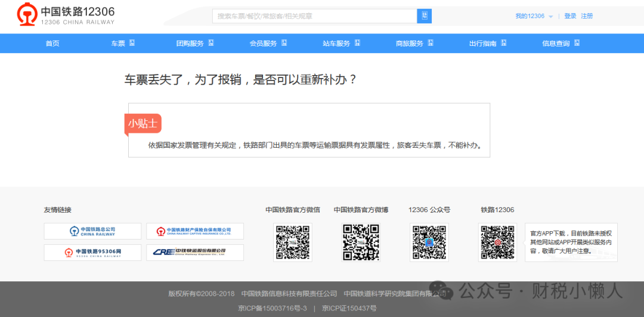The image size is (644, 317).
Task: Click the 12306 公众号 label
Action: [x=429, y=210]
